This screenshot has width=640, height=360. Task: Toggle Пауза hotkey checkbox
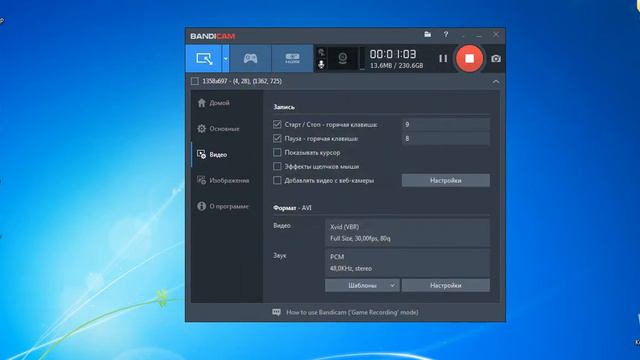(x=277, y=138)
